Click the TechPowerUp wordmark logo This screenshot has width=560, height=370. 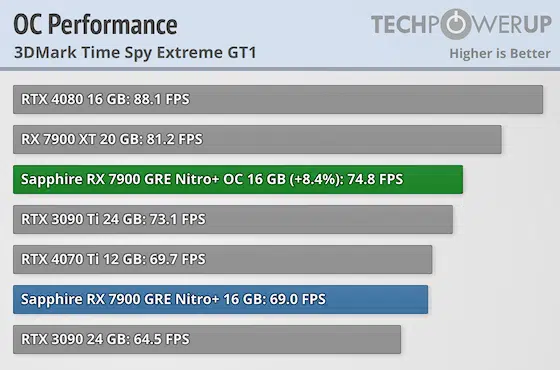pos(461,24)
